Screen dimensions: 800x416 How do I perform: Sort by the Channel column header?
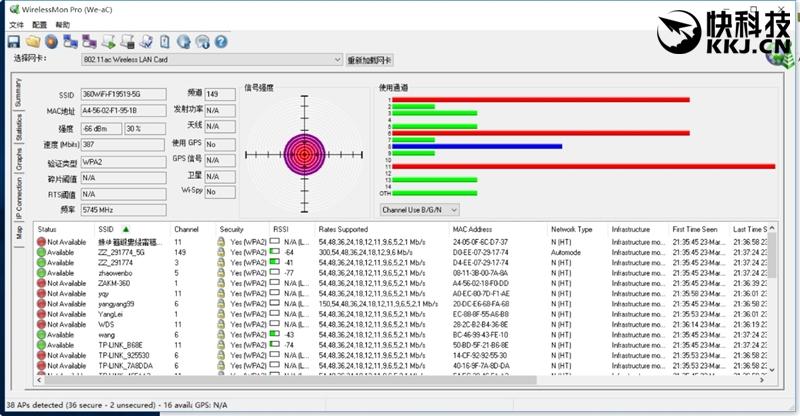(186, 229)
